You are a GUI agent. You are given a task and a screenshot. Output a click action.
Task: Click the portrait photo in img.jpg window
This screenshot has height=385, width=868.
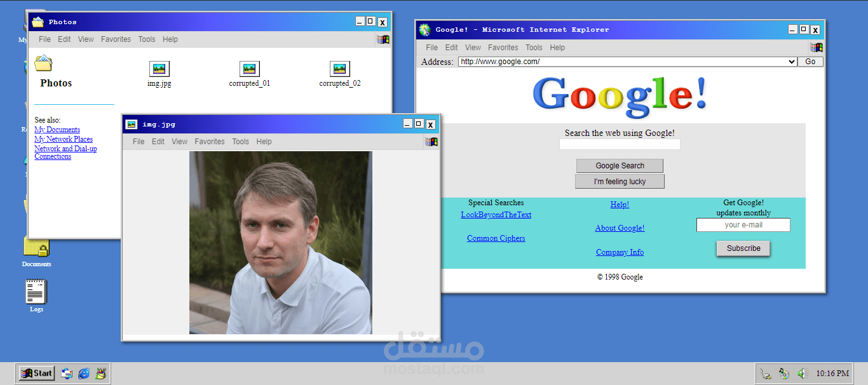point(280,243)
